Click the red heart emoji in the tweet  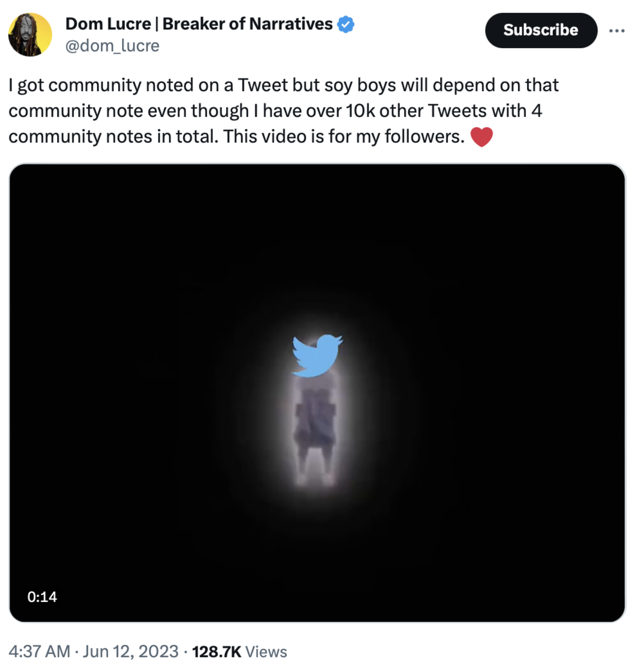[x=482, y=136]
